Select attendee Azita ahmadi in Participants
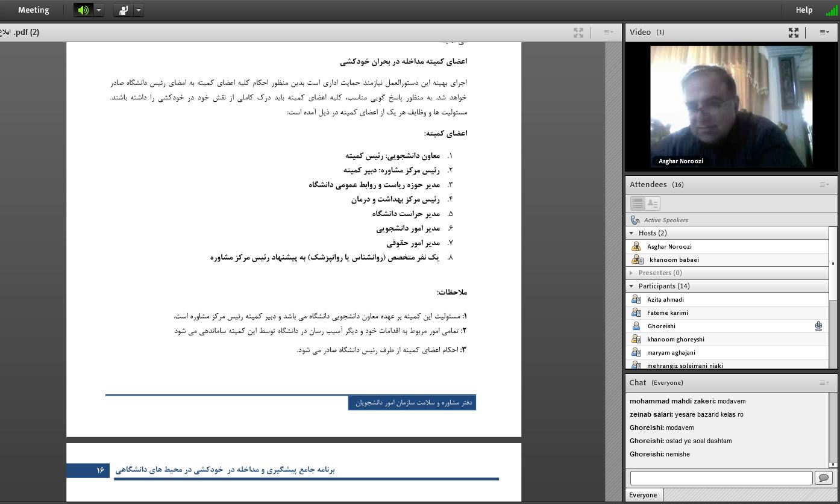Screen dimensions: 840x504 [x=665, y=299]
